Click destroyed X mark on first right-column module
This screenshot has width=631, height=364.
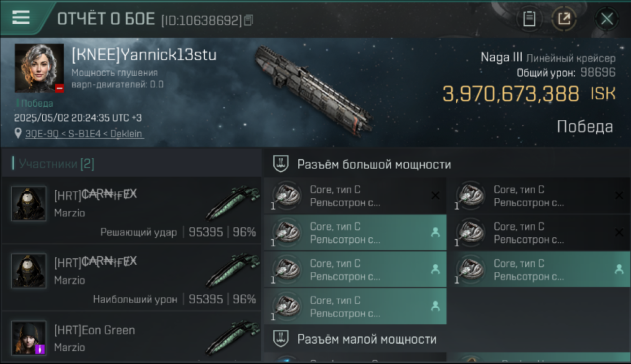click(619, 196)
